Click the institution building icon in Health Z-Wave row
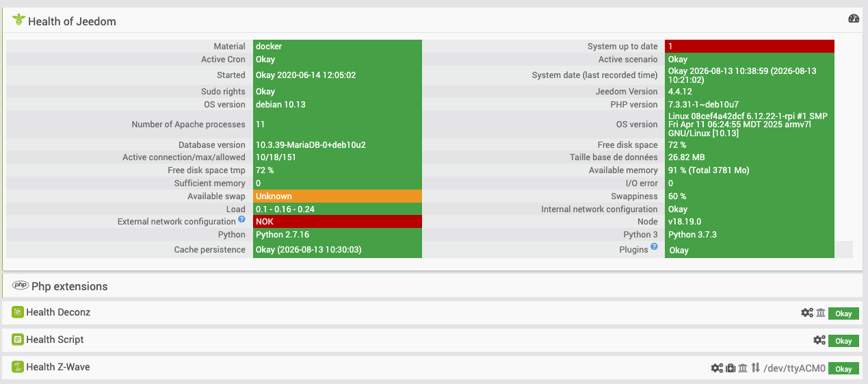Image resolution: width=868 pixels, height=384 pixels. tap(743, 368)
